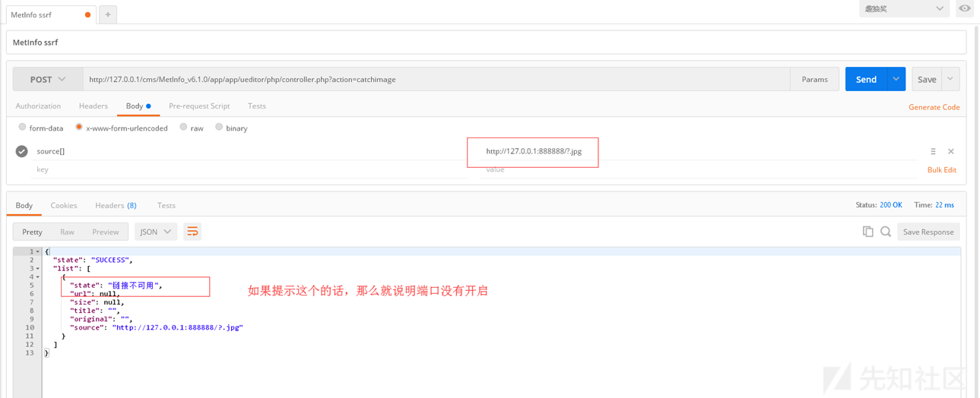The image size is (980, 398).
Task: Click the request URL input field
Action: (x=436, y=79)
